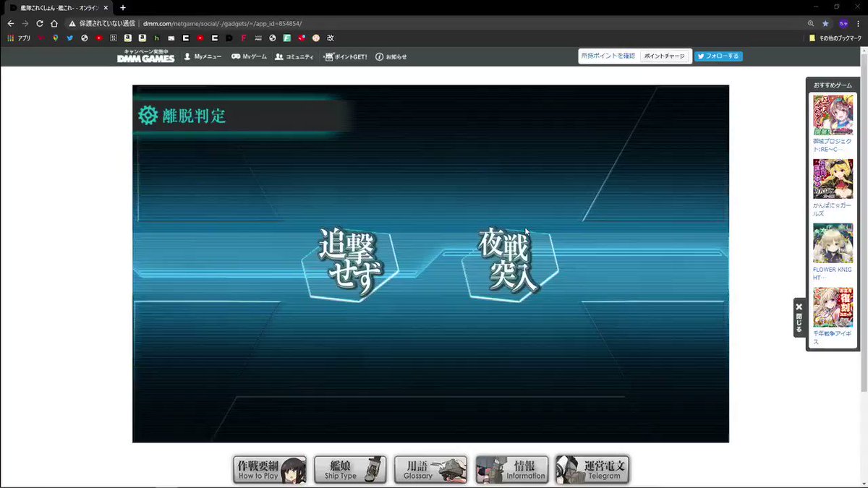Open 御城プロジェクト:RE recommended game thumbnail
This screenshot has height=488, width=868.
pyautogui.click(x=833, y=115)
